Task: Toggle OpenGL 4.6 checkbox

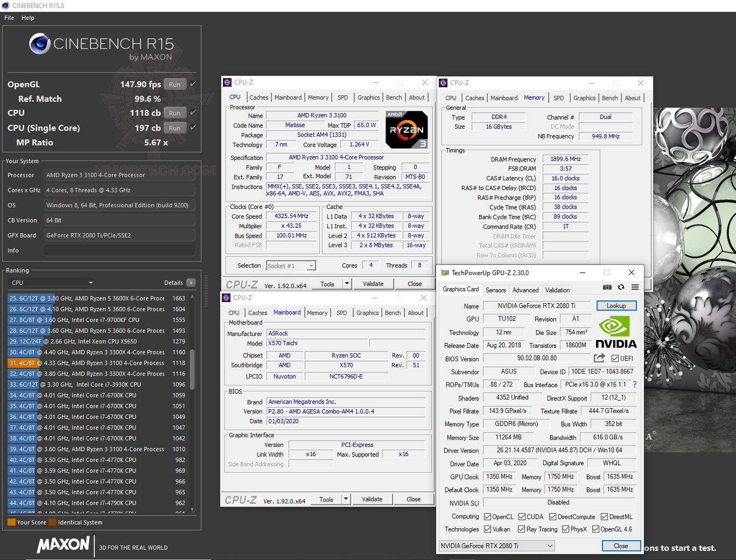Action: [595, 529]
